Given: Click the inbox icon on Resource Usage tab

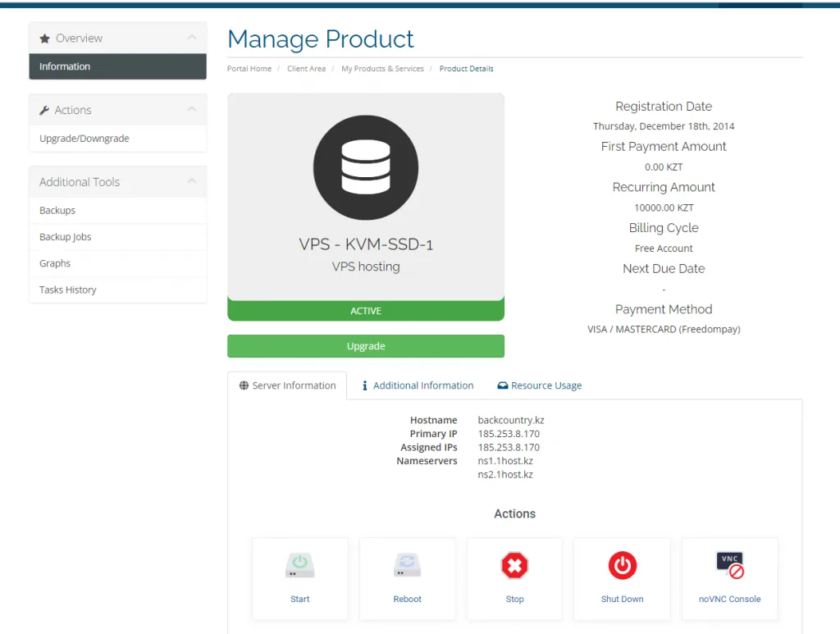Looking at the screenshot, I should (503, 385).
